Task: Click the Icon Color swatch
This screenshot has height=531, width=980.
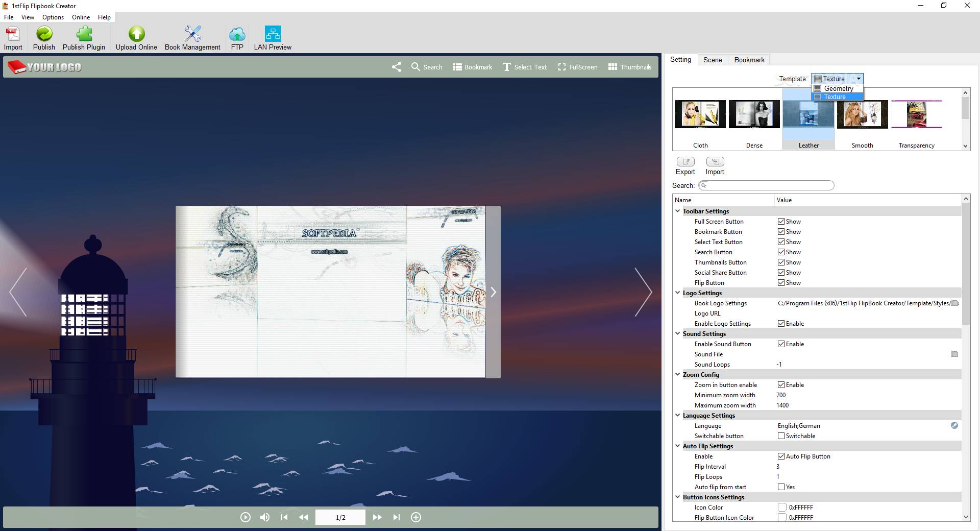Action: (x=782, y=508)
